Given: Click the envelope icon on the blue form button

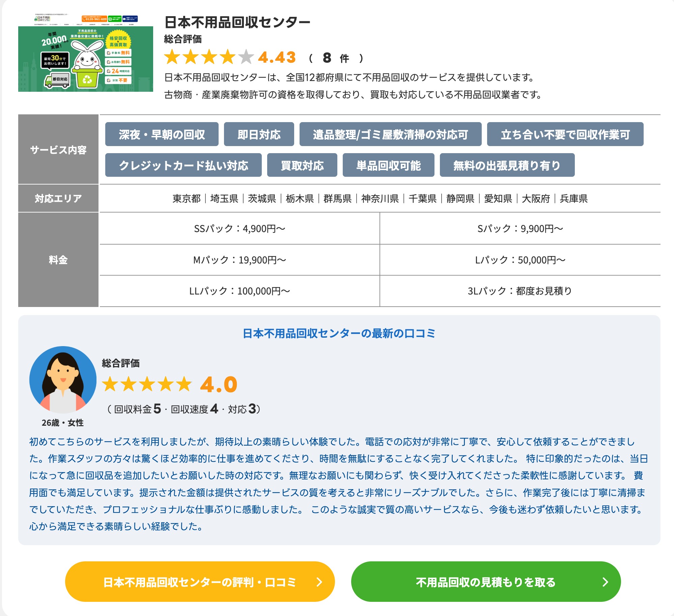Looking at the screenshot, I should point(124,19).
